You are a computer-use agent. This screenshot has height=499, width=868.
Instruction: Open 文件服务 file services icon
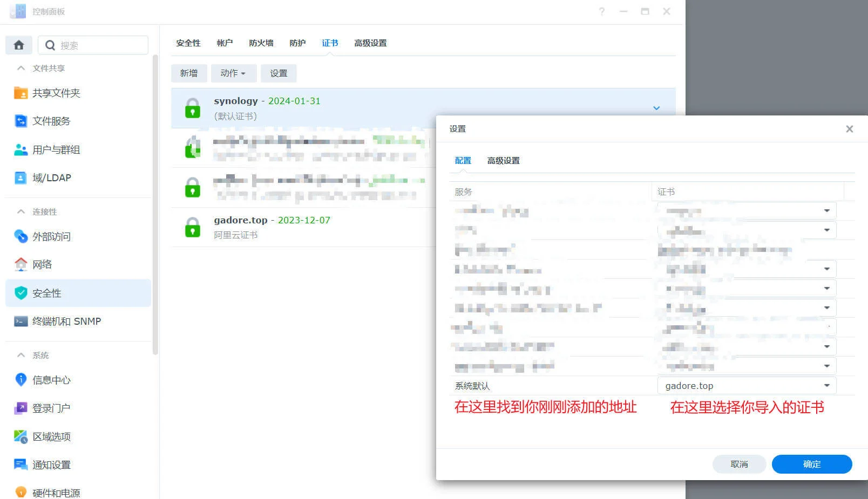coord(21,121)
